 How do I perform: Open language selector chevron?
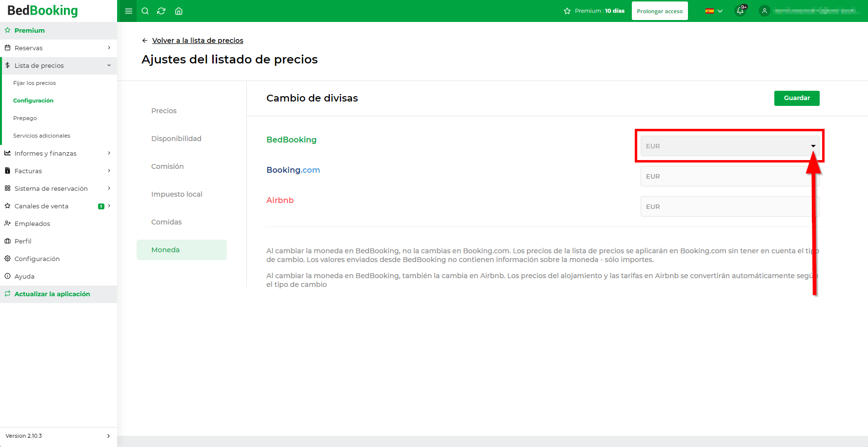point(720,11)
